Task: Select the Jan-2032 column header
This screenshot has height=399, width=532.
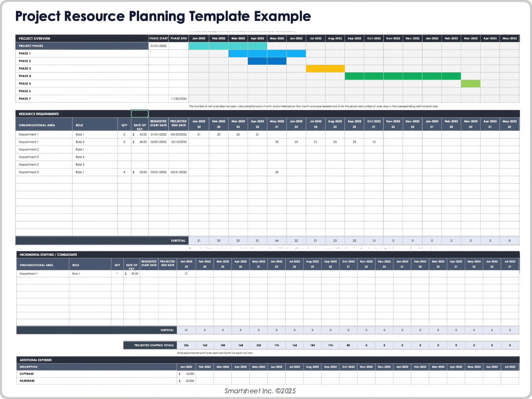Action: tap(199, 39)
